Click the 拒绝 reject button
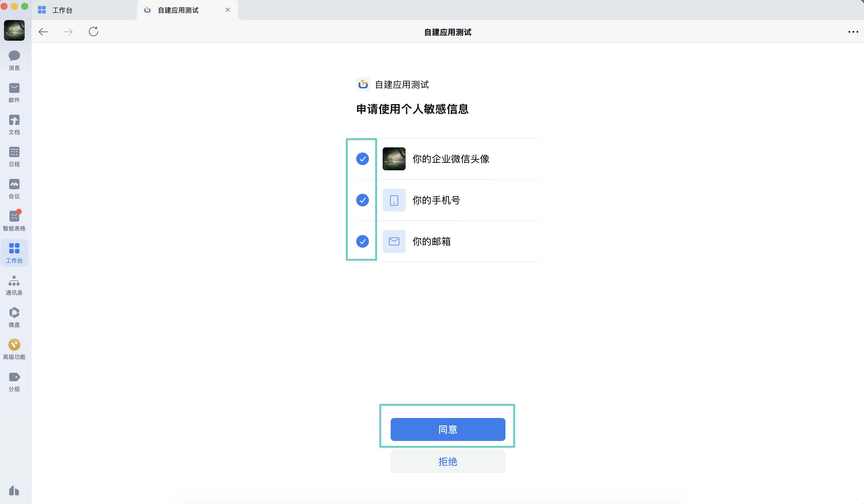The height and width of the screenshot is (504, 864). (447, 462)
